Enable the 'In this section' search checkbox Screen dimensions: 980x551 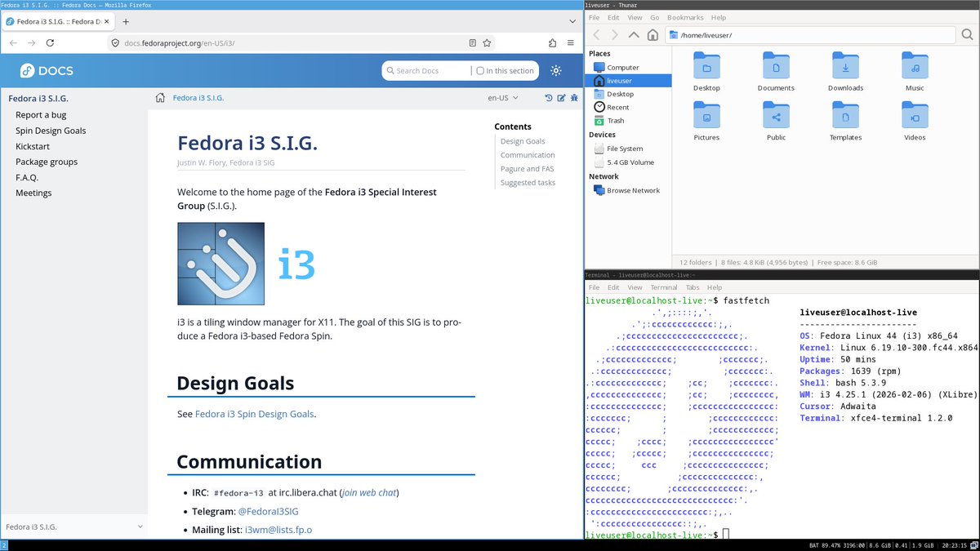(x=480, y=71)
